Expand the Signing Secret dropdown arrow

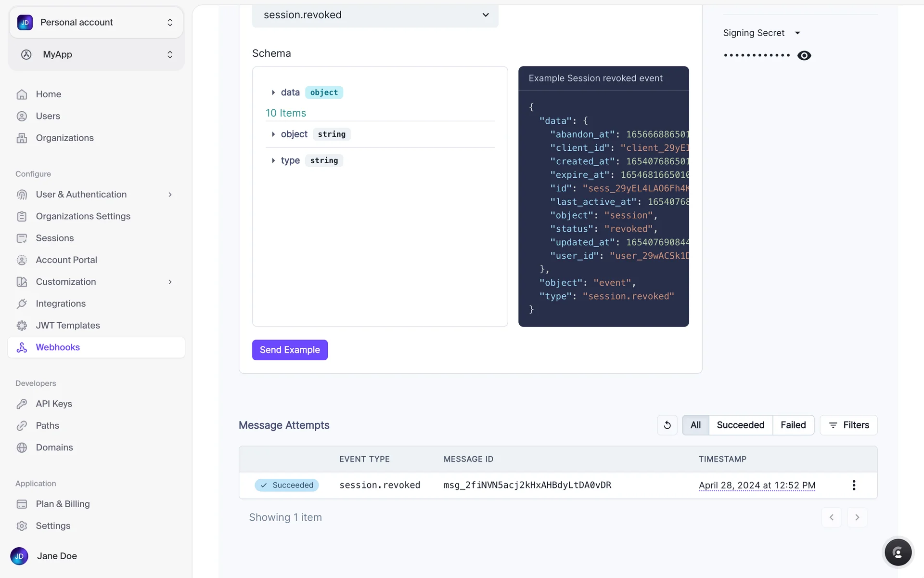(x=797, y=33)
